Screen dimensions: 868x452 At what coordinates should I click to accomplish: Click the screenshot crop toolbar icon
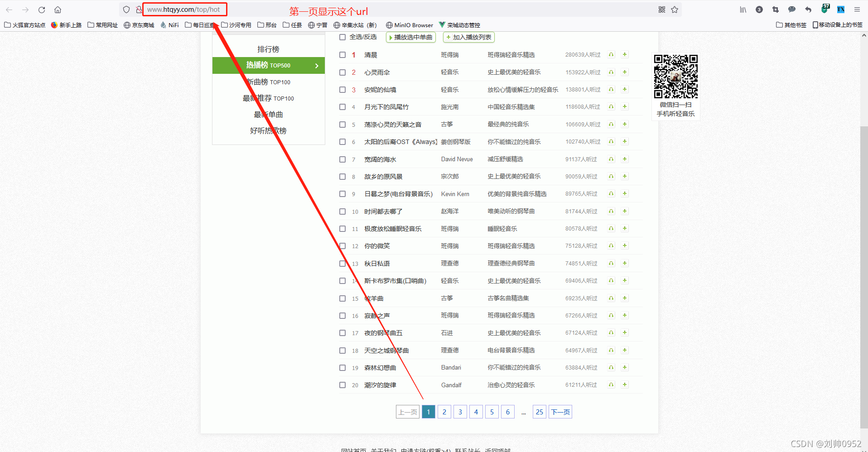(776, 10)
